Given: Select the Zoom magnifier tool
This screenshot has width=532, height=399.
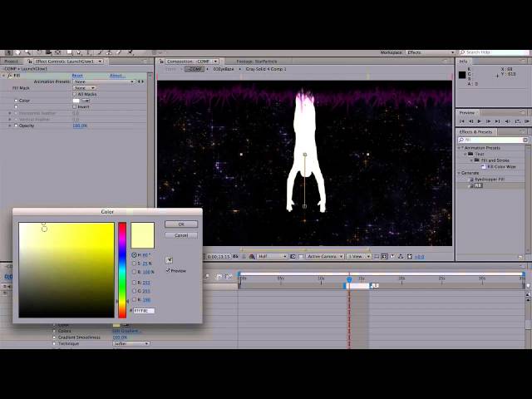Looking at the screenshot, I should coord(27,52).
